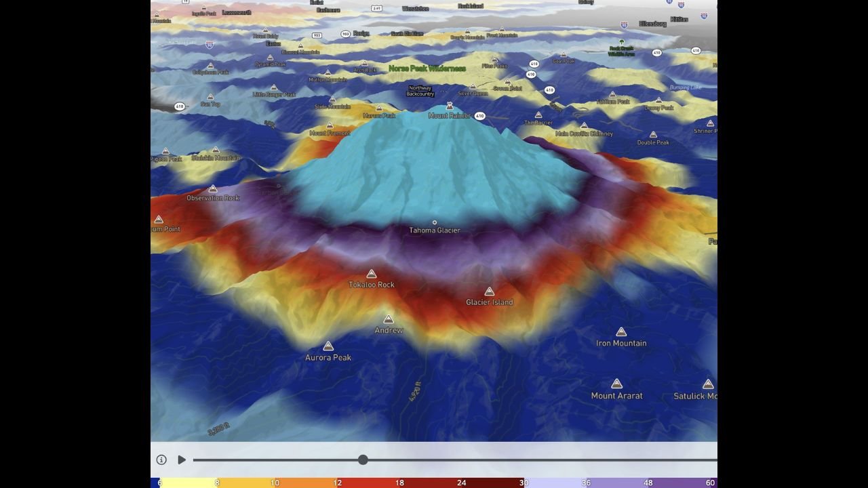Select the Tokaloo Rock peak marker

pos(371,274)
